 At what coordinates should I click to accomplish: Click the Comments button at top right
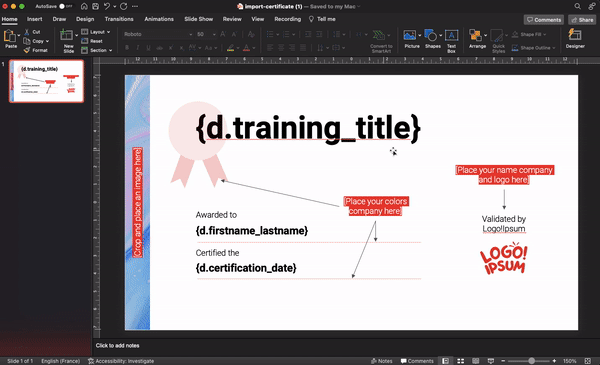(544, 20)
